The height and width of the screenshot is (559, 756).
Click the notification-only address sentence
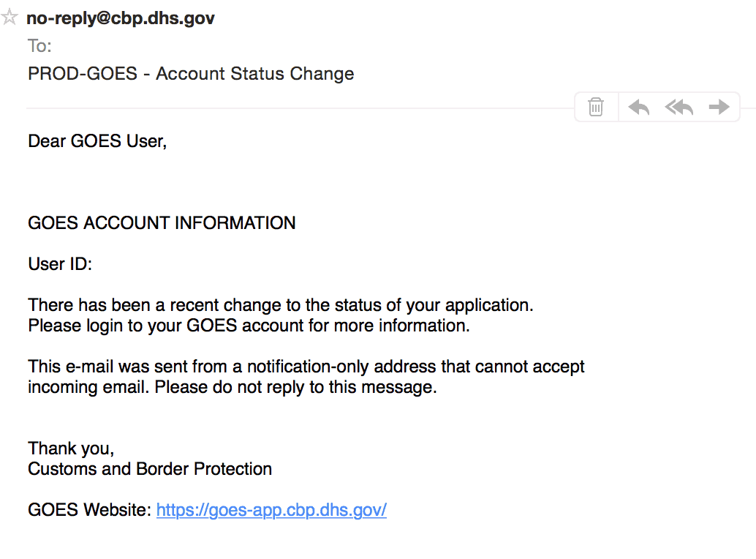tap(306, 367)
